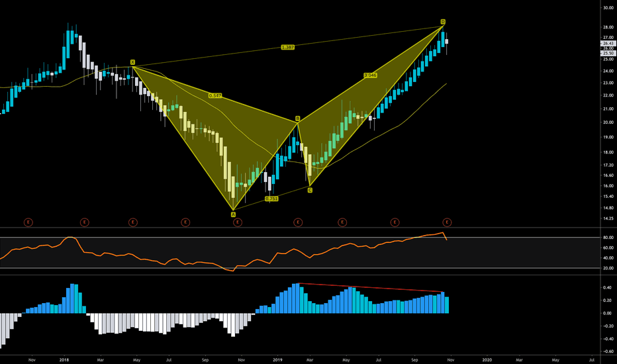The width and height of the screenshot is (617, 364).
Task: Select the A point label at the pattern low
Action: coord(233,214)
